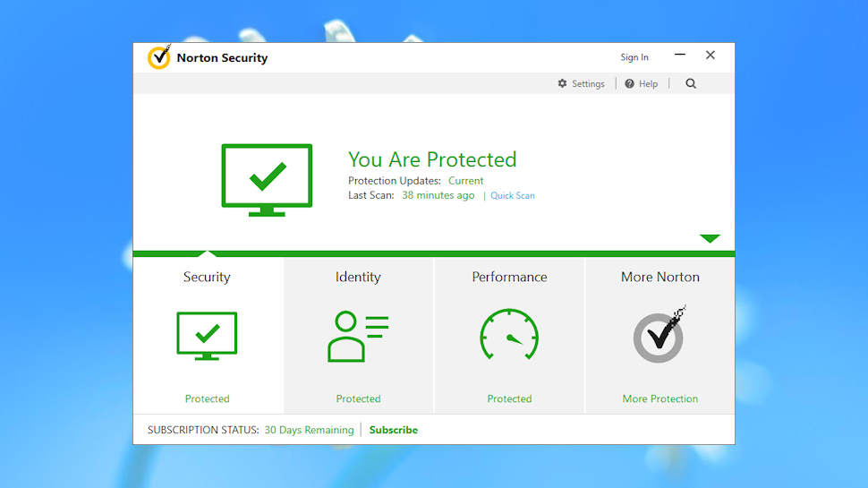
Task: Click 'SUBSCRIPTION STATUS:' label
Action: click(203, 430)
